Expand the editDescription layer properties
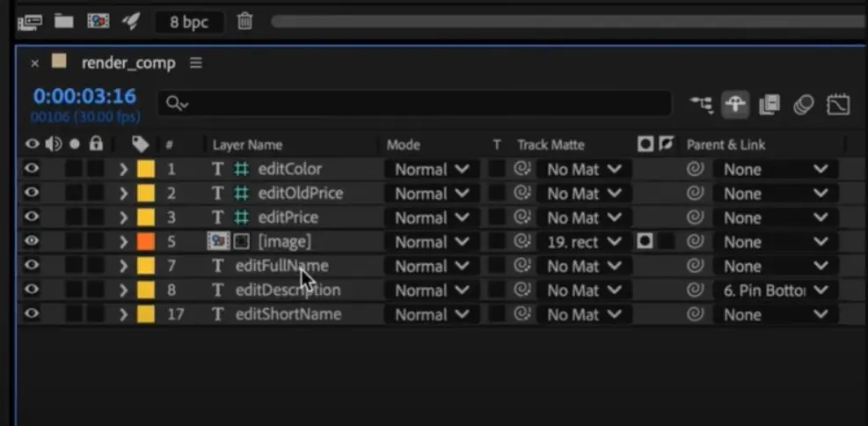 [x=124, y=290]
